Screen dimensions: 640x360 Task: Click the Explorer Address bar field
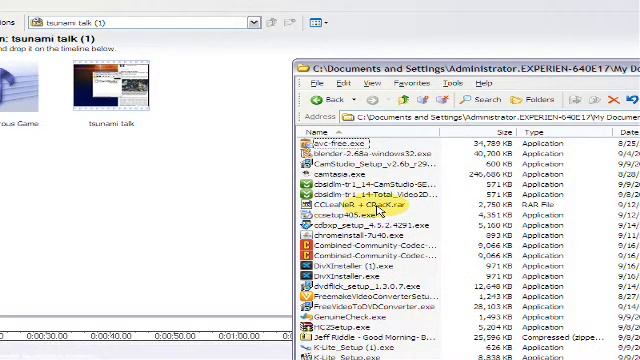(x=490, y=117)
